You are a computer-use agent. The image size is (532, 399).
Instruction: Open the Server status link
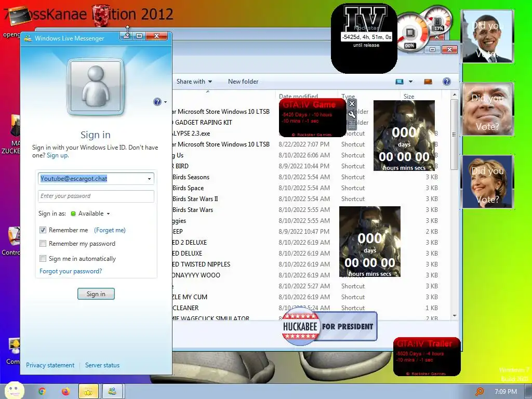click(x=102, y=365)
